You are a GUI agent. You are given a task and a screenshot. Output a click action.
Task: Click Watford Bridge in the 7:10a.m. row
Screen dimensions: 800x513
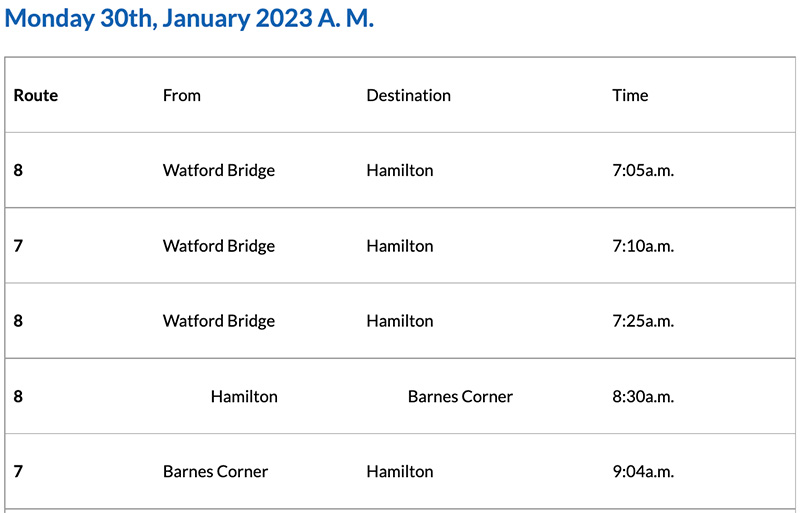point(218,246)
